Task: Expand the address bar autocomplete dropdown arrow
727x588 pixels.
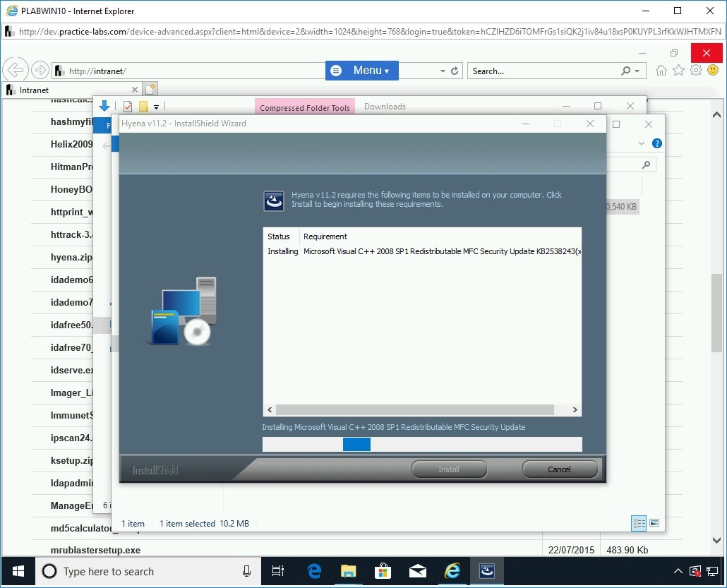Action: (443, 71)
